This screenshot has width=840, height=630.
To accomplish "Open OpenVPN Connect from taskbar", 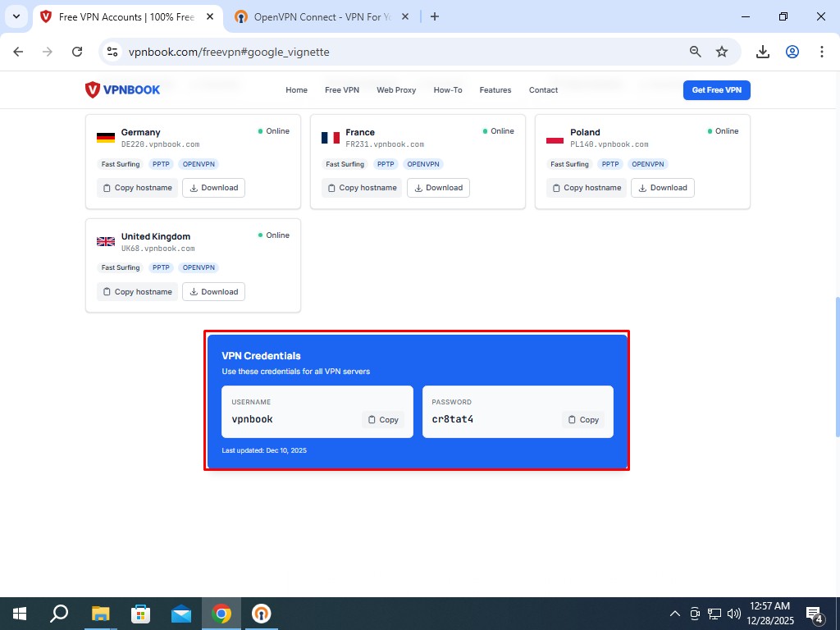I will pos(261,614).
